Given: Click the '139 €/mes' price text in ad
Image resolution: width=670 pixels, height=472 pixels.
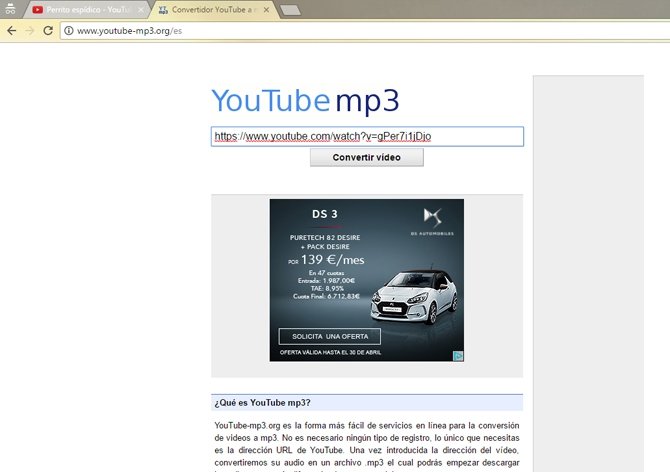Looking at the screenshot, I should pyautogui.click(x=332, y=260).
